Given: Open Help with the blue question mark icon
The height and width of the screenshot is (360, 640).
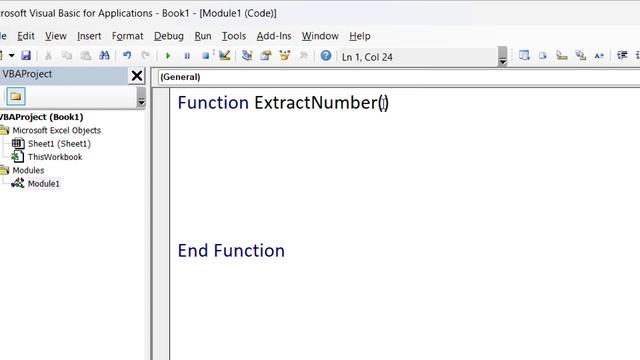Looking at the screenshot, I should click(326, 56).
